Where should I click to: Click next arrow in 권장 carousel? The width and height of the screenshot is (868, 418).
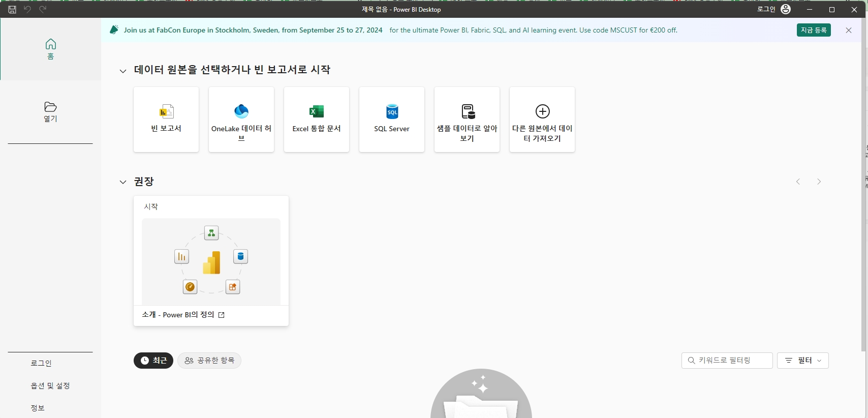coord(819,182)
